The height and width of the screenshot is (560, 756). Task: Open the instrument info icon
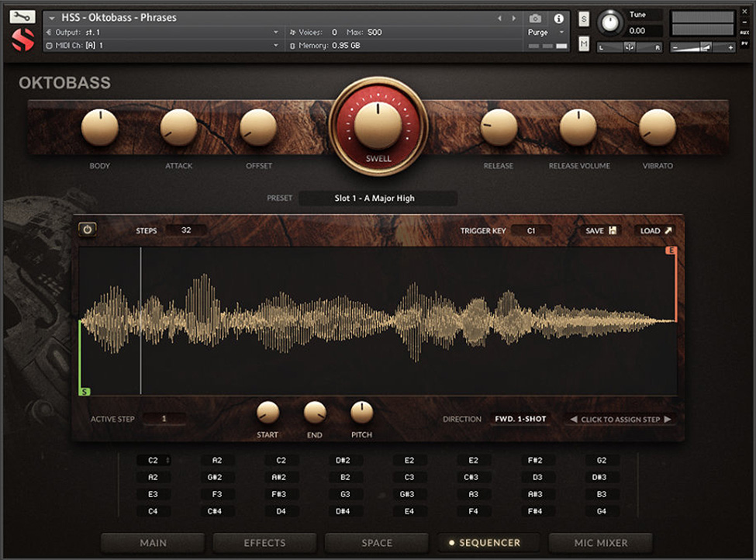click(x=559, y=19)
